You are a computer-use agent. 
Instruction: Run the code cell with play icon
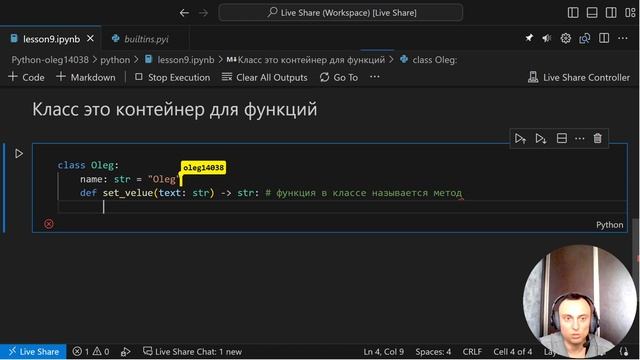[19, 153]
